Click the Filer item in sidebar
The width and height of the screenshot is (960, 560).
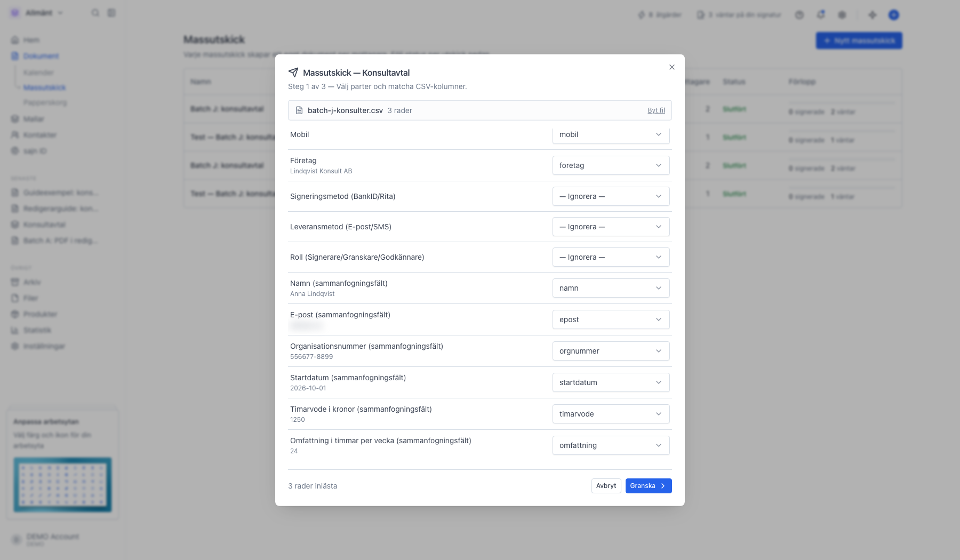(x=30, y=298)
